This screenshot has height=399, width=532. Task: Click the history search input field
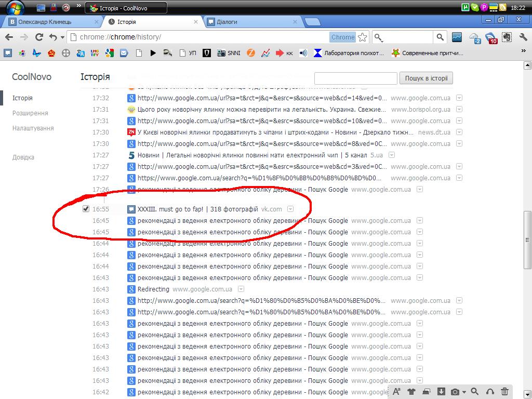355,78
